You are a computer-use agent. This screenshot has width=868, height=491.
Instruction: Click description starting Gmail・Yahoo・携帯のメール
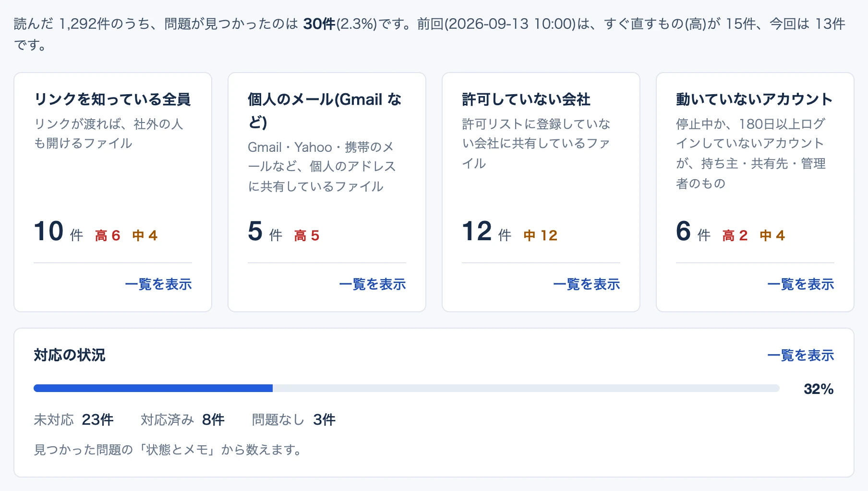point(322,166)
